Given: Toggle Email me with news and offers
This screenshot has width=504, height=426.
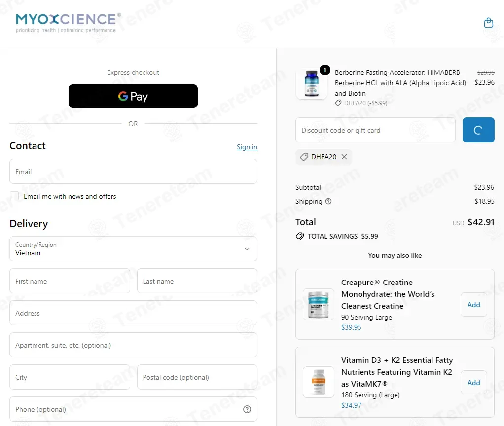Looking at the screenshot, I should tap(14, 196).
